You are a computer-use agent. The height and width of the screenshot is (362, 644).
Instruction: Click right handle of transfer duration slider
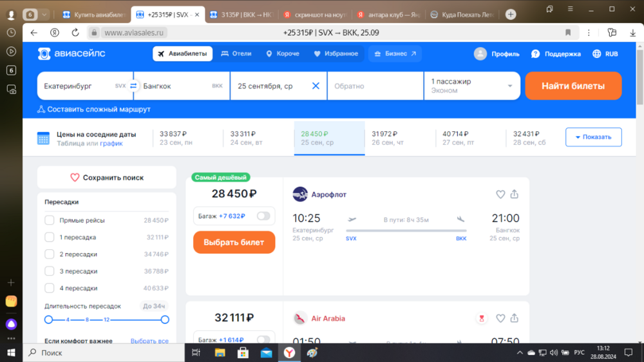click(165, 319)
